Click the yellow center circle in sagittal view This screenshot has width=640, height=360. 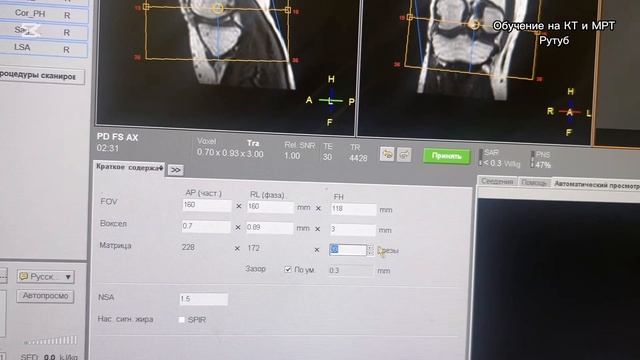(218, 8)
